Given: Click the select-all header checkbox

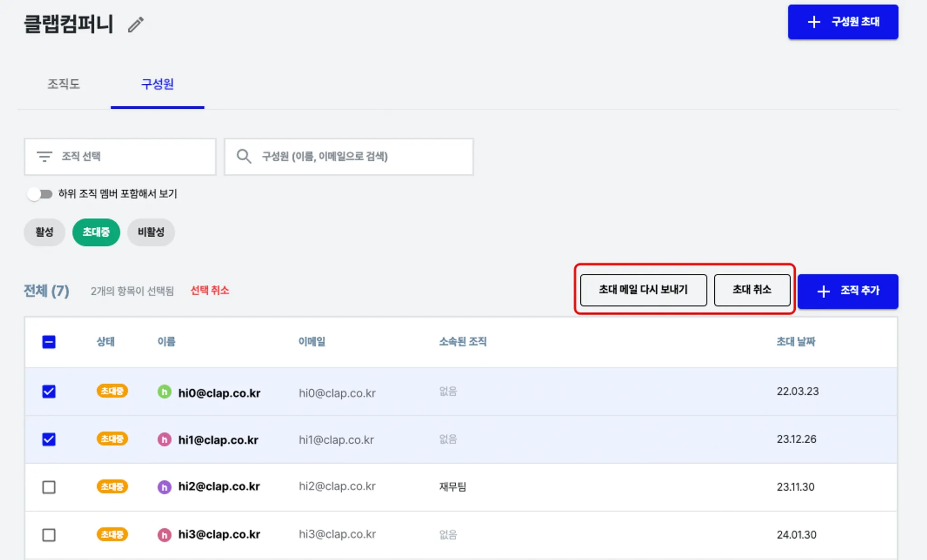Looking at the screenshot, I should [x=49, y=342].
